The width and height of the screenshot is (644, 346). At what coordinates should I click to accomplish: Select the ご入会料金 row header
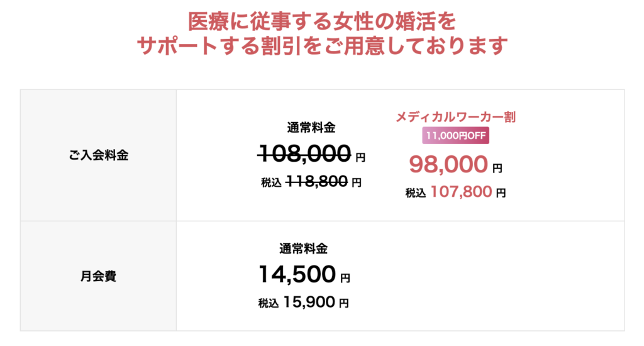click(99, 155)
